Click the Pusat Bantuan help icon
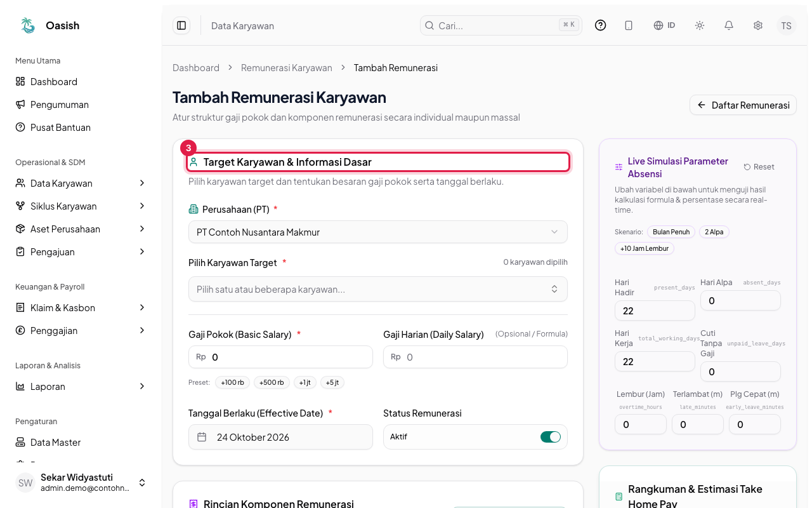Viewport: 812px width, 508px height. pyautogui.click(x=20, y=127)
